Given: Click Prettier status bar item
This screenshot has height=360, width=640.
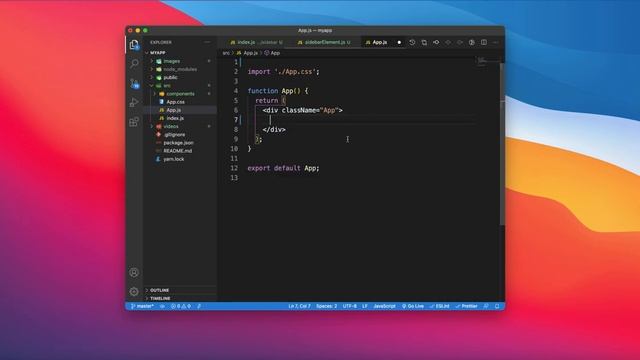Looking at the screenshot, I should (467, 306).
